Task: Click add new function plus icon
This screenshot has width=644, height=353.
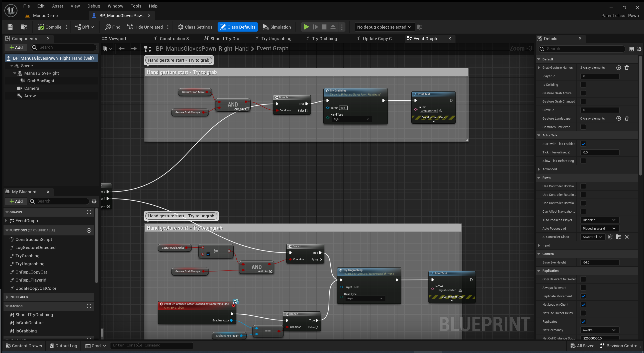Action: [x=89, y=230]
